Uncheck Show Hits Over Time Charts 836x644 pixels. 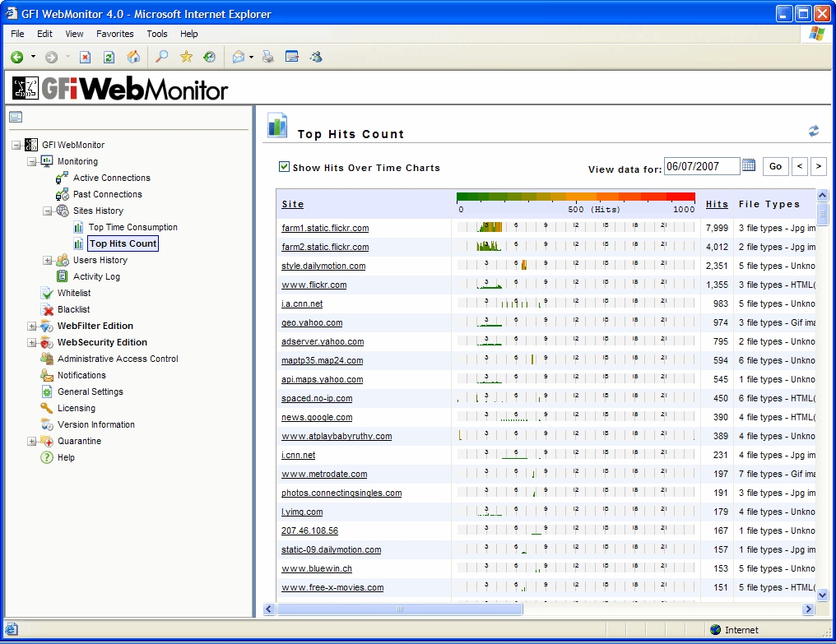click(x=284, y=167)
